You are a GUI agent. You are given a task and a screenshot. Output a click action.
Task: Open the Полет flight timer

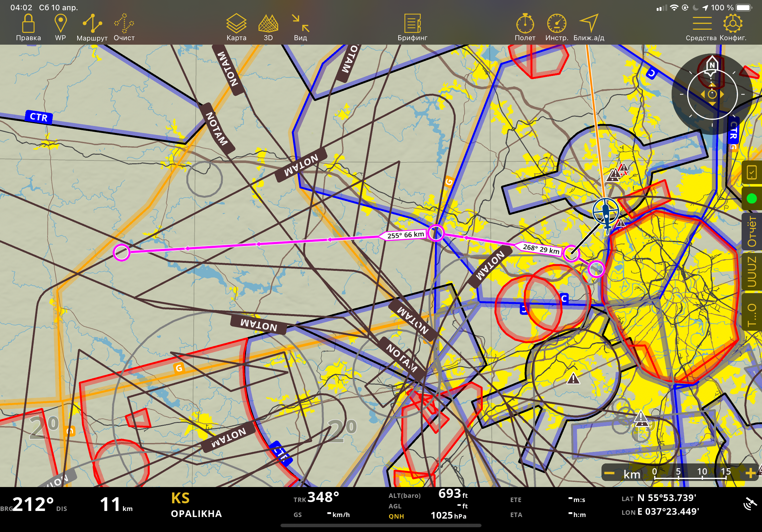(x=525, y=24)
